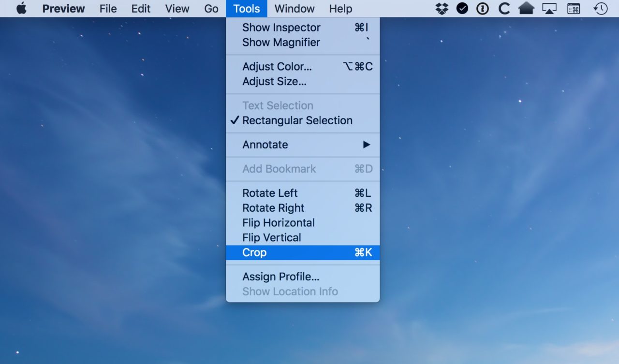Open the View menu
619x364 pixels.
[x=177, y=9]
